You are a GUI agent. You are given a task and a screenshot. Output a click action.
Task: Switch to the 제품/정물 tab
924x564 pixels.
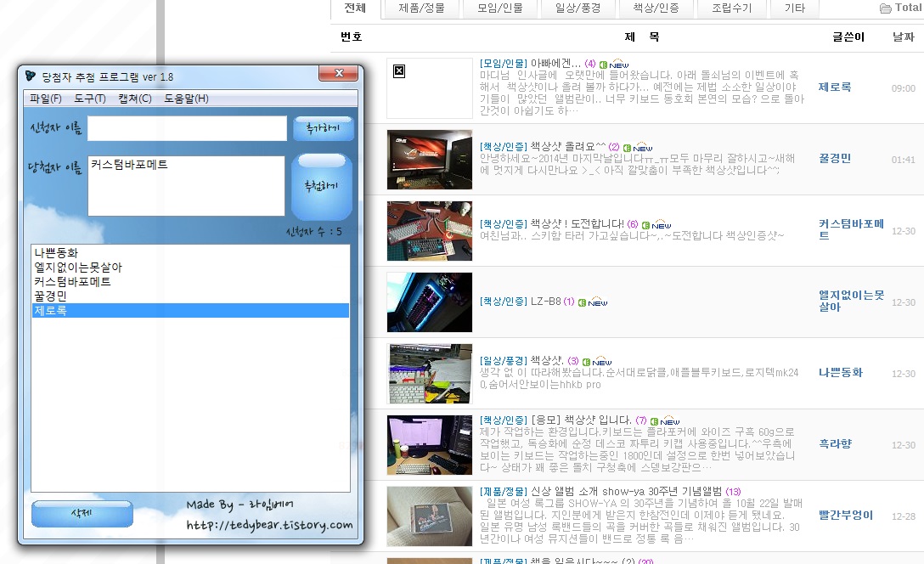[421, 8]
